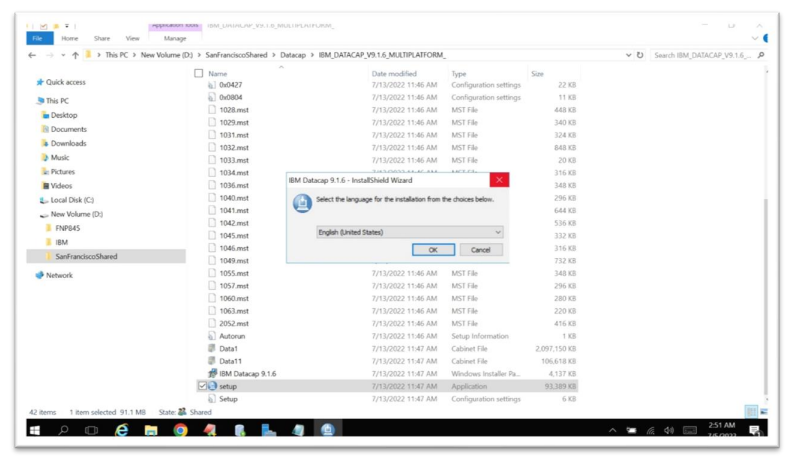Switch to InstallShield setup taskbar icon
The width and height of the screenshot is (787, 461).
(x=327, y=430)
